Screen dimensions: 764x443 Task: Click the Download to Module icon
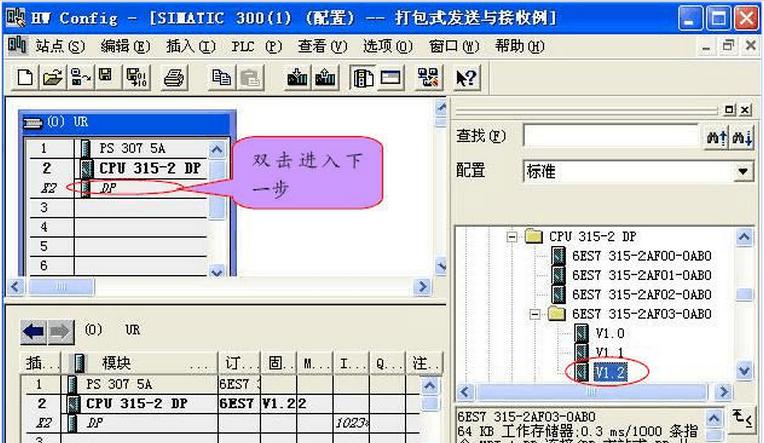point(297,77)
